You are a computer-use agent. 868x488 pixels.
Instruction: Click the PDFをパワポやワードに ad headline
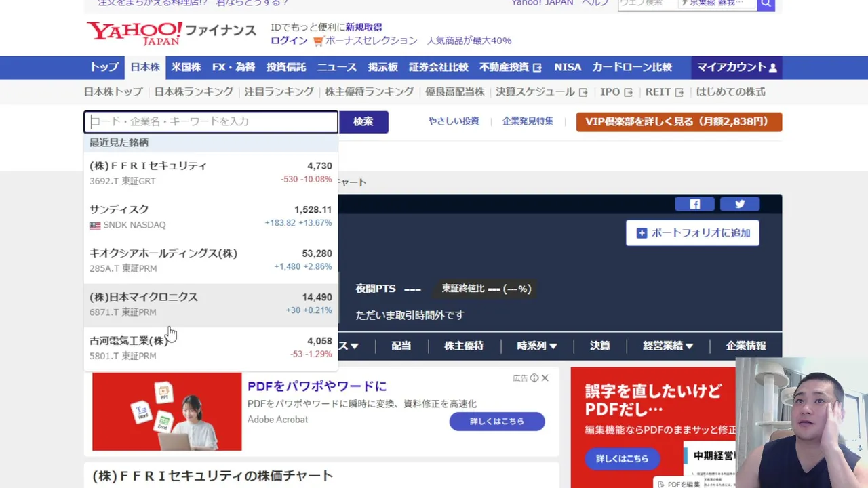(317, 386)
